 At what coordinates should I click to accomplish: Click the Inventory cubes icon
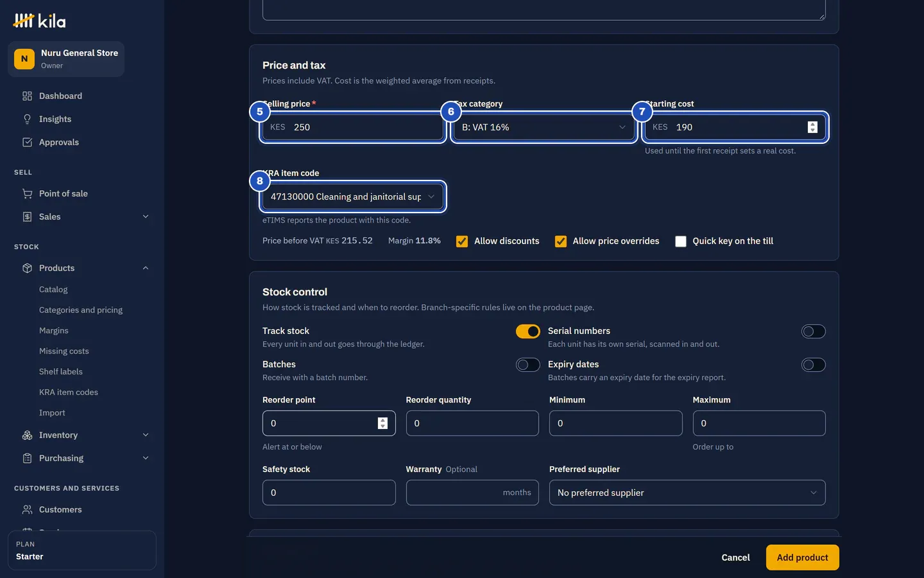click(27, 435)
